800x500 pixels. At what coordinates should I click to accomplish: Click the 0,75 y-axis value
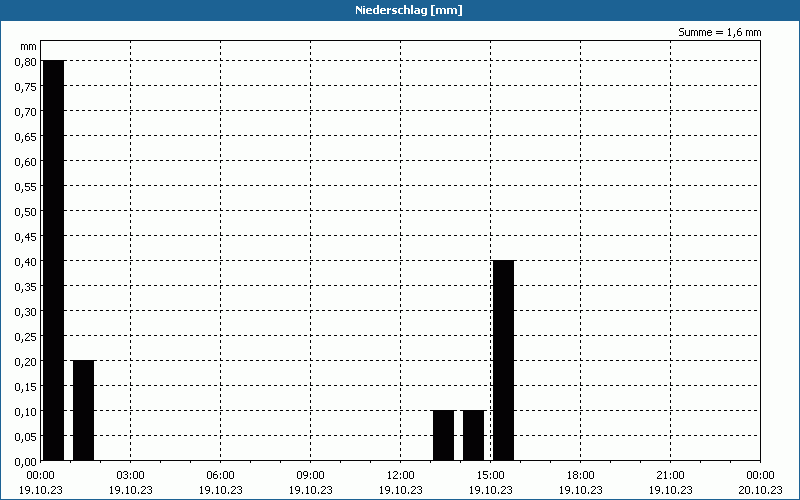tap(26, 87)
